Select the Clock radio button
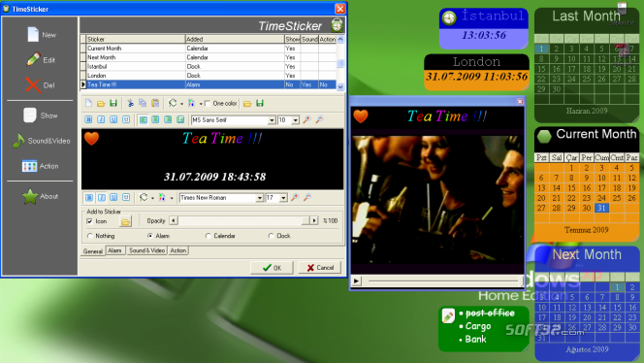The image size is (644, 363). pyautogui.click(x=271, y=236)
